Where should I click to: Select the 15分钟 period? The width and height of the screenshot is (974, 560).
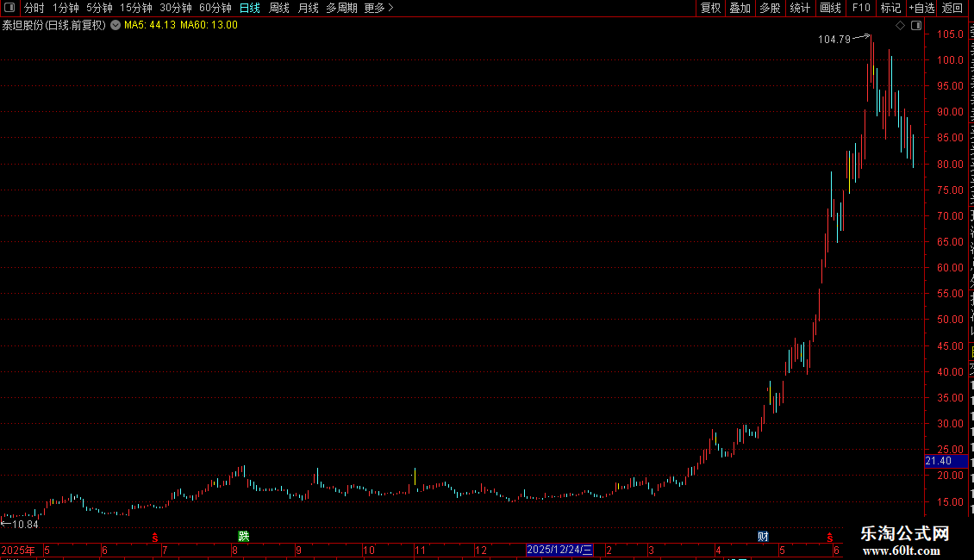(135, 8)
